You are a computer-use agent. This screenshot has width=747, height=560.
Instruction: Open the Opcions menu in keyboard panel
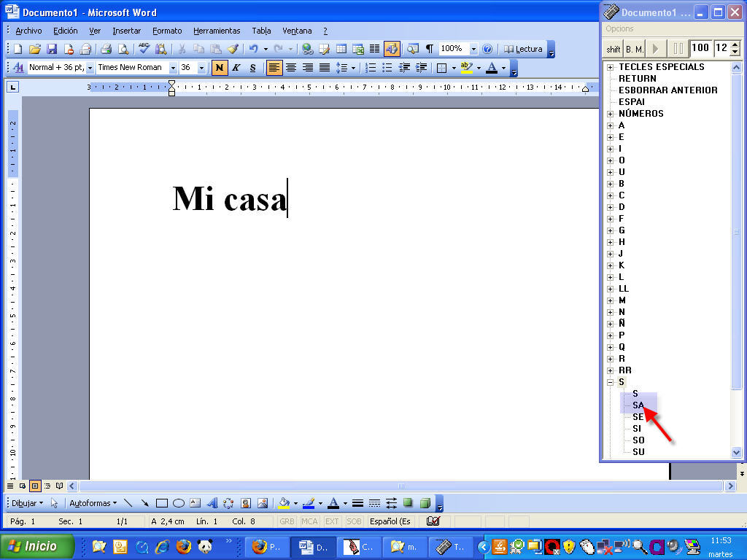619,28
